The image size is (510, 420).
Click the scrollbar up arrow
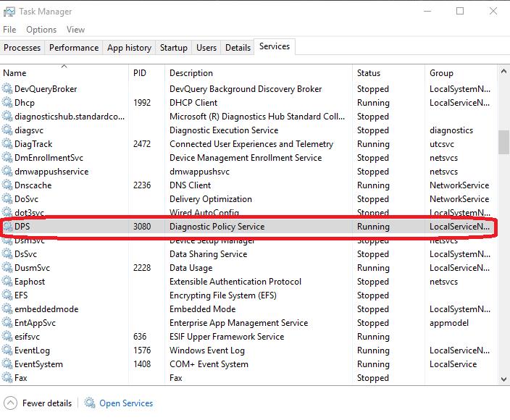pyautogui.click(x=503, y=71)
